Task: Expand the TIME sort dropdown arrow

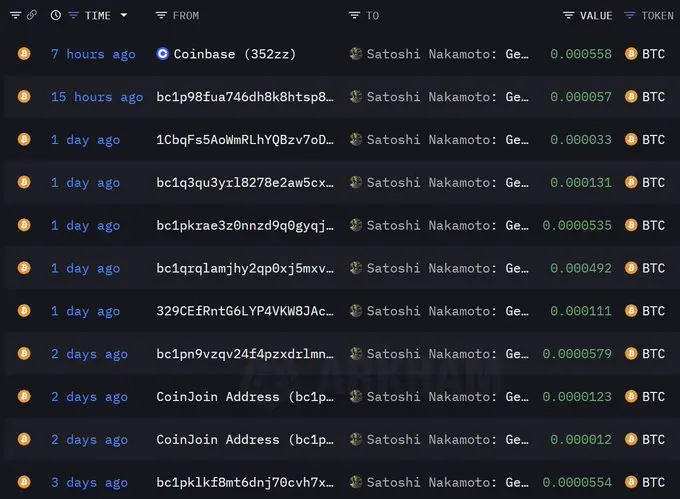Action: (x=124, y=15)
